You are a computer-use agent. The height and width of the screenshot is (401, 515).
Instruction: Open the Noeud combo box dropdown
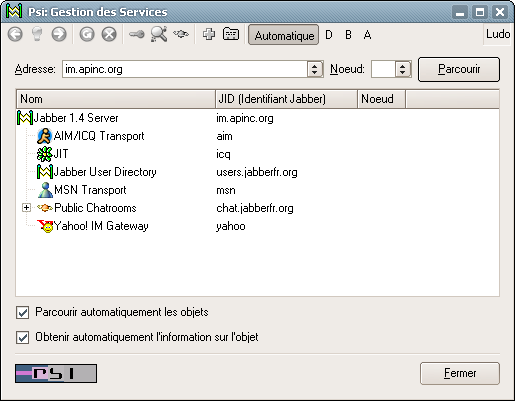tap(403, 69)
